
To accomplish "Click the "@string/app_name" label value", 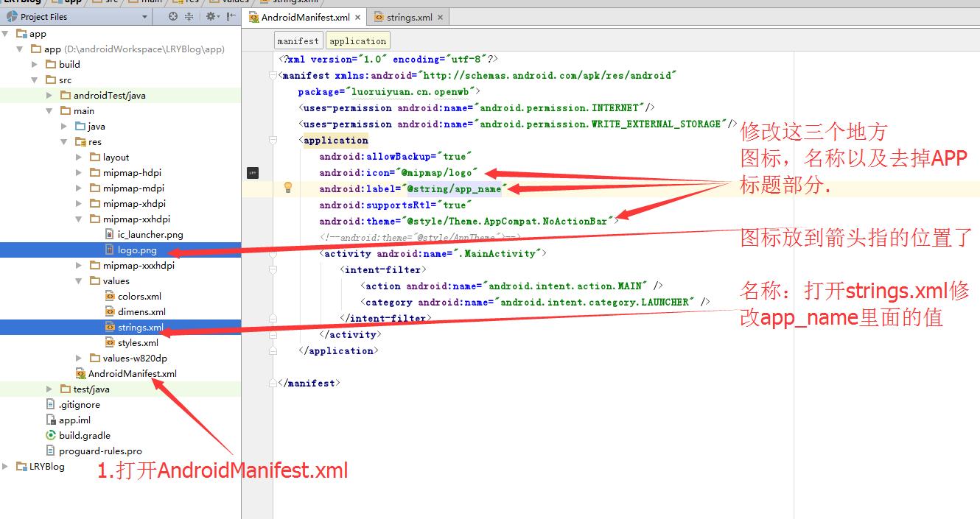I will (454, 188).
